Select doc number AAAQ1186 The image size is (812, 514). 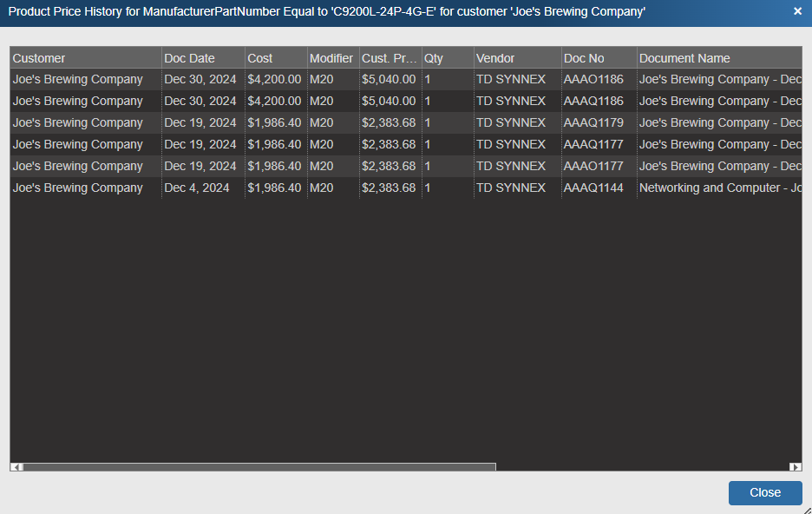tap(593, 101)
